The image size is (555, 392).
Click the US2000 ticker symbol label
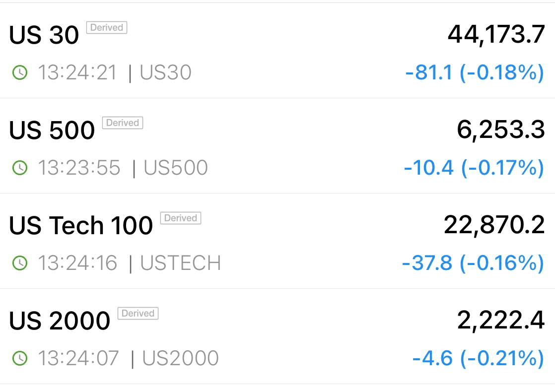point(181,358)
